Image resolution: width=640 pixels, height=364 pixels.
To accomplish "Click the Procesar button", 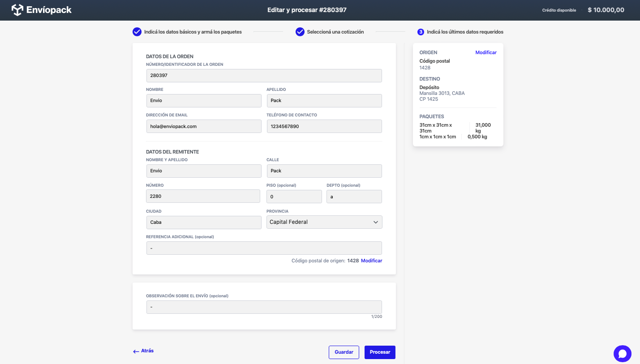I will (380, 352).
